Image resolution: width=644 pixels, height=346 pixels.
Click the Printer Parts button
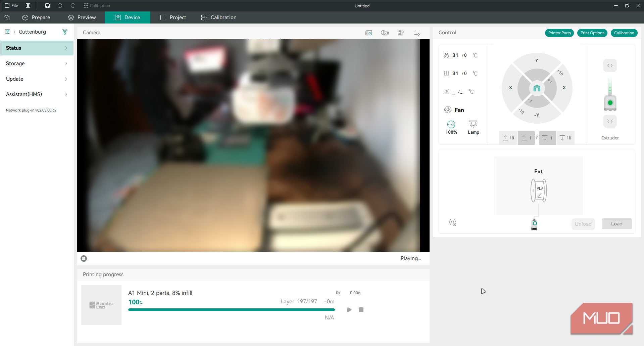tap(559, 33)
